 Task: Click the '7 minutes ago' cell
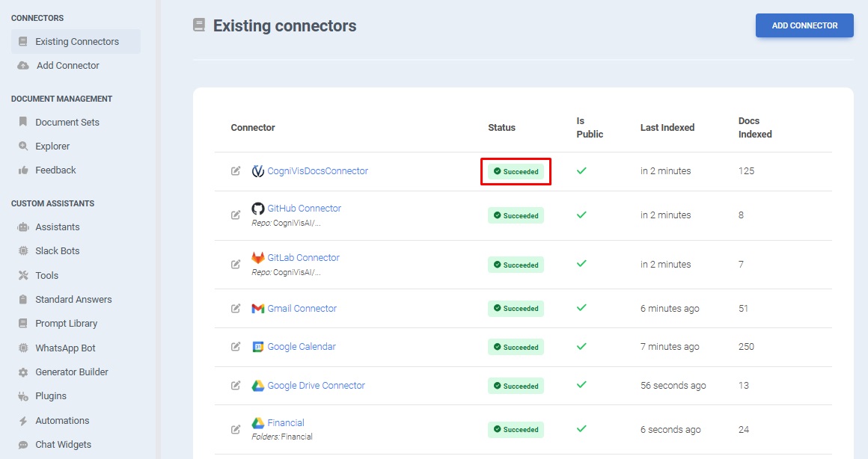click(x=670, y=347)
